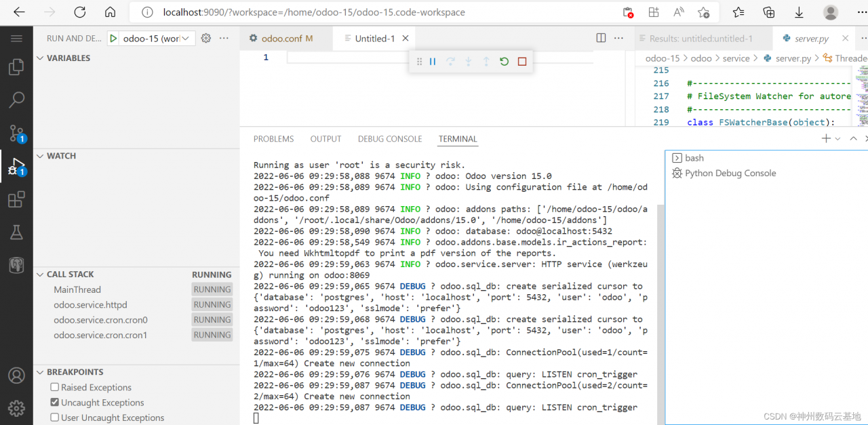Restart the debug session

click(x=504, y=62)
